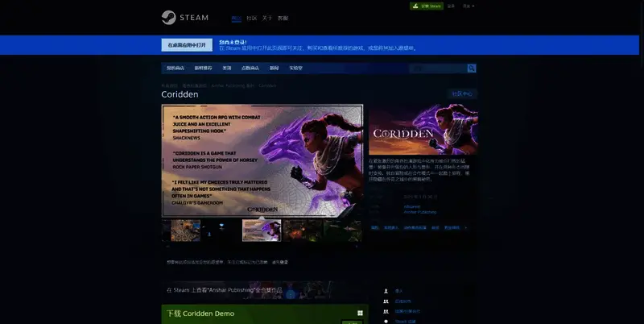The width and height of the screenshot is (644, 324).
Task: Click the Steam logo in header
Action: click(x=185, y=18)
